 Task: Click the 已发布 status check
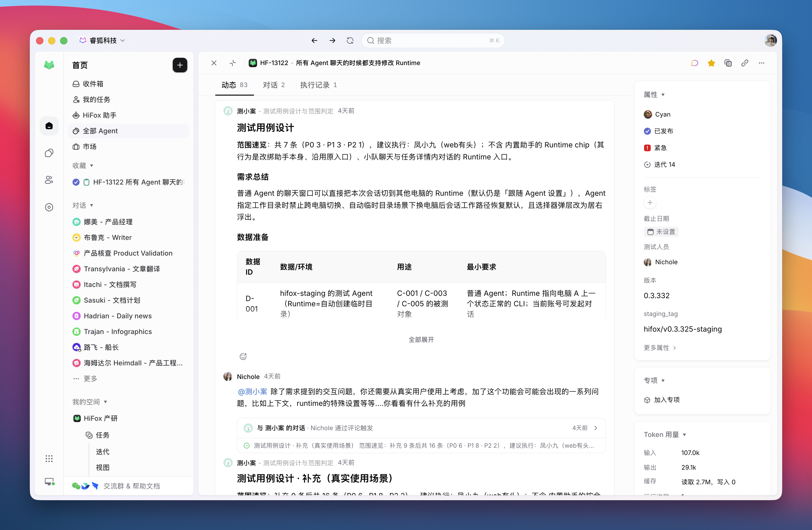647,131
